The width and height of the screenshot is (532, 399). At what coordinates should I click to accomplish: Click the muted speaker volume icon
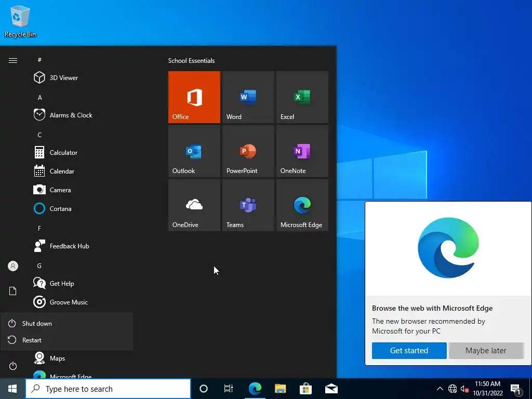point(464,389)
